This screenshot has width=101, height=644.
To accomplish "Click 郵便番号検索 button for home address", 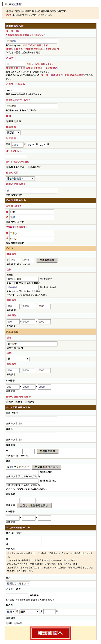I will tap(47, 260).
